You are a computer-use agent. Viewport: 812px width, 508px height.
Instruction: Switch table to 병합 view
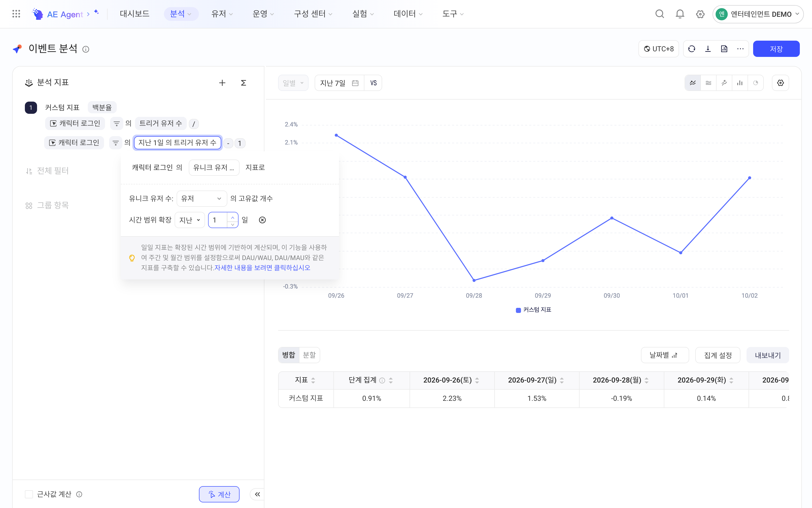pyautogui.click(x=289, y=355)
